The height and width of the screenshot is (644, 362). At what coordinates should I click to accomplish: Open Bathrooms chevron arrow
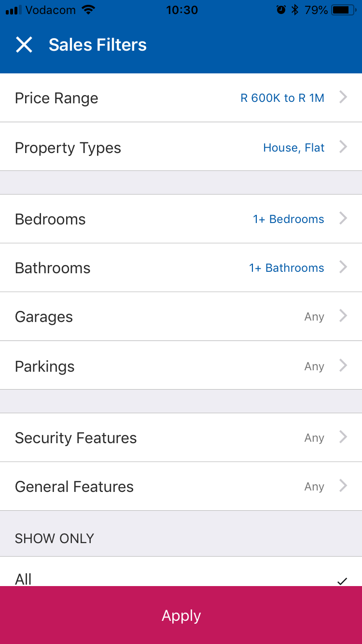pyautogui.click(x=343, y=267)
